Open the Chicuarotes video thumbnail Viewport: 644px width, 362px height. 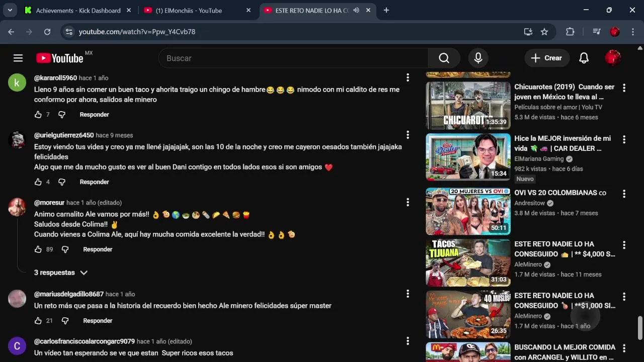point(468,106)
